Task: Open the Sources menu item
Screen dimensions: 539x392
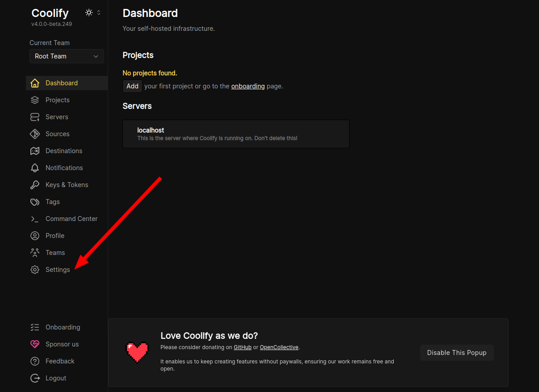Action: 67,134
